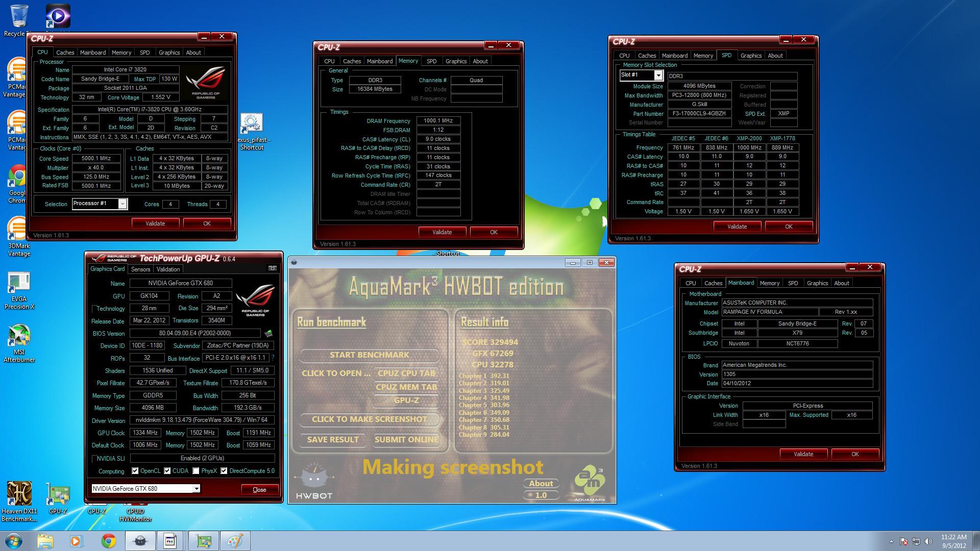Open Windows Media Player taskbar icon
The height and width of the screenshot is (551, 980).
pos(77,541)
